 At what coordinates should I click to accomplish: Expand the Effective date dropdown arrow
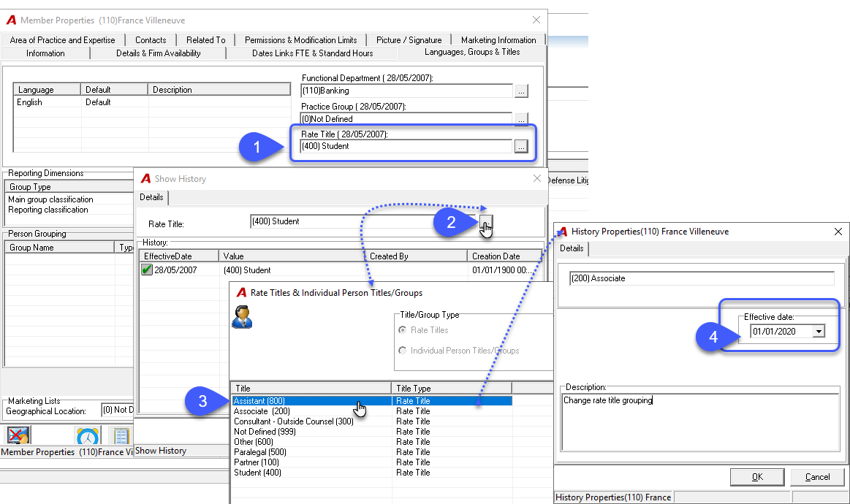point(819,331)
